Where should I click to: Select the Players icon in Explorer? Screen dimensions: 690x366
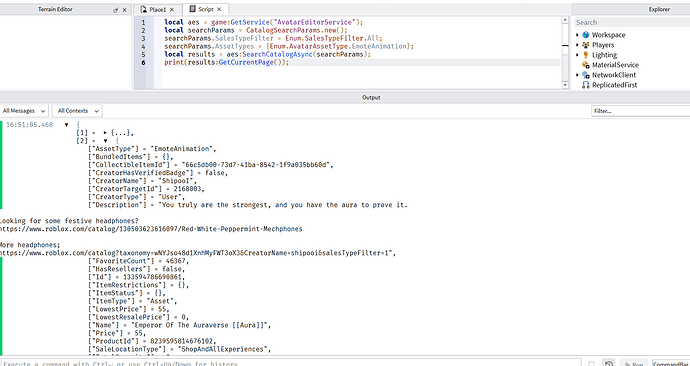click(586, 45)
